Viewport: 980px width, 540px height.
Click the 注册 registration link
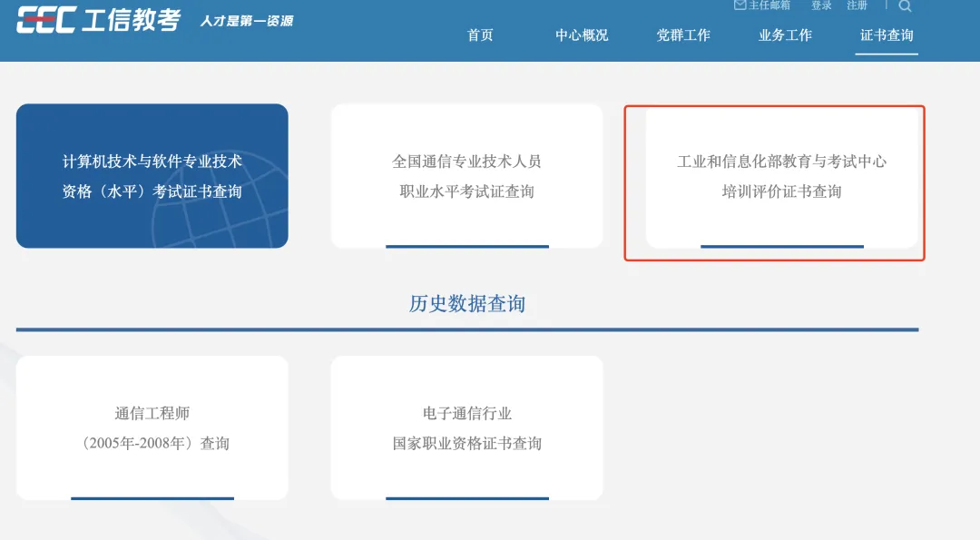pyautogui.click(x=857, y=5)
